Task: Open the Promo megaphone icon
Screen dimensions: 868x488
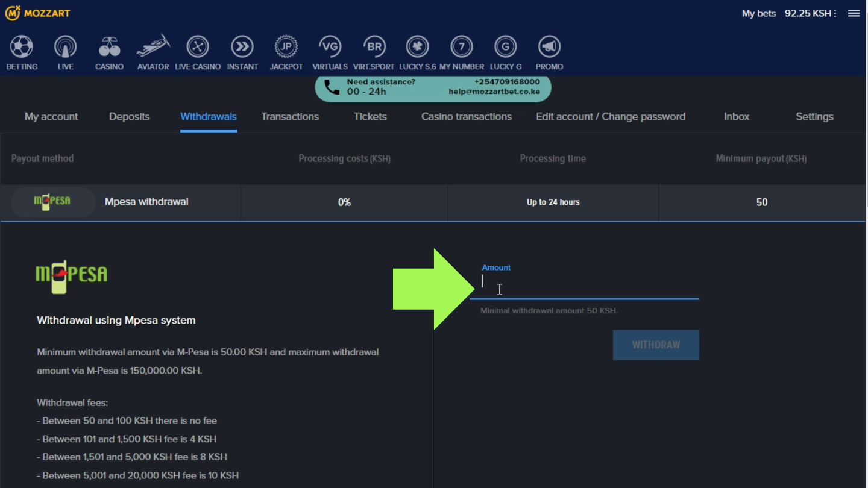Action: pos(549,47)
